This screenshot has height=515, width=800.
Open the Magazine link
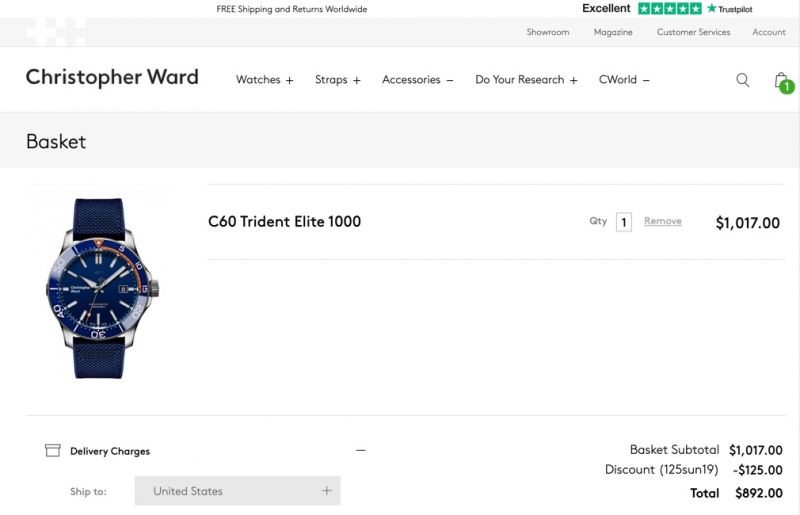613,32
